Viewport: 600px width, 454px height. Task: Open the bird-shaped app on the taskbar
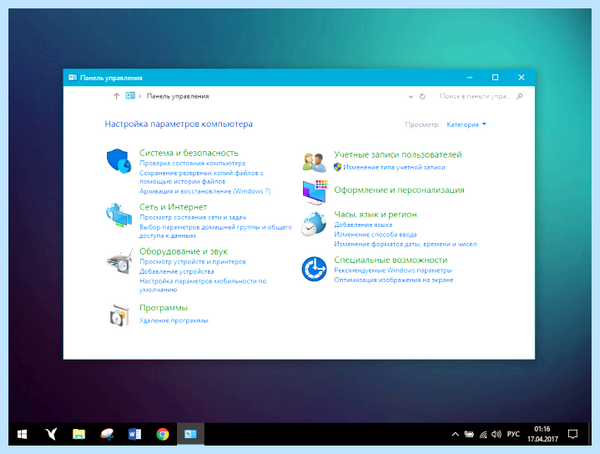51,434
